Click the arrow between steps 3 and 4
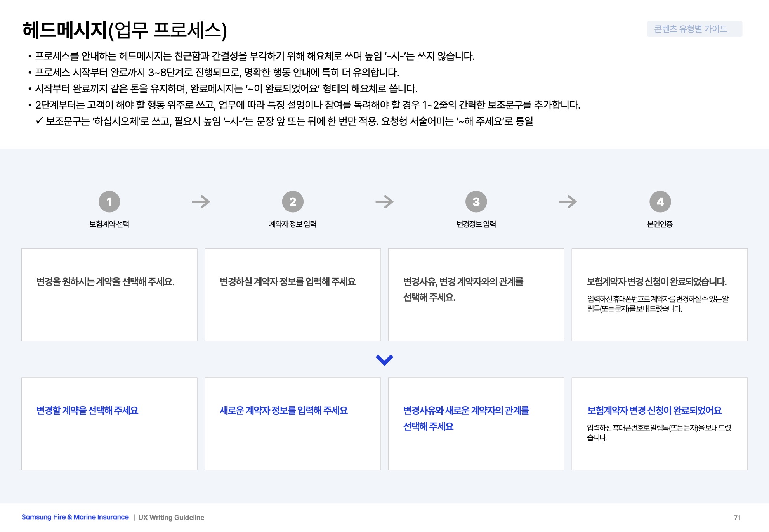The image size is (769, 532). (568, 202)
